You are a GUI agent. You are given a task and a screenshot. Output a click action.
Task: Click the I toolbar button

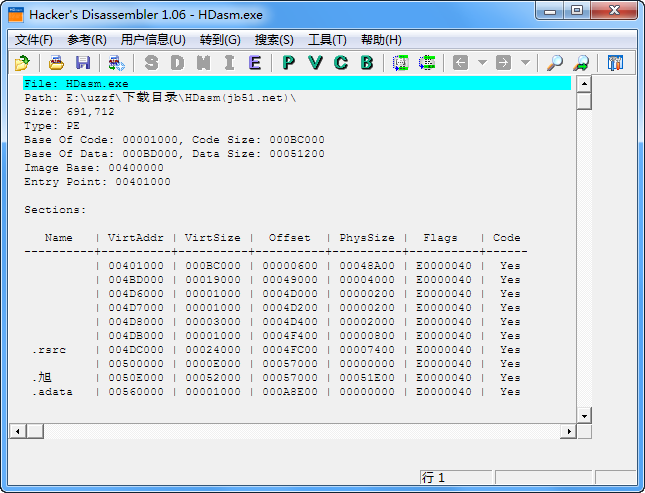pos(229,63)
